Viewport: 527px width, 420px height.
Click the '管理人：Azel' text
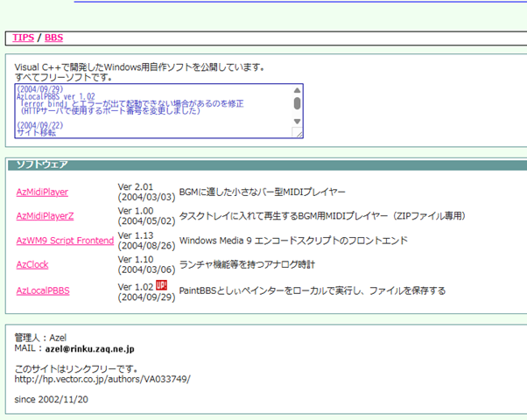[40, 338]
